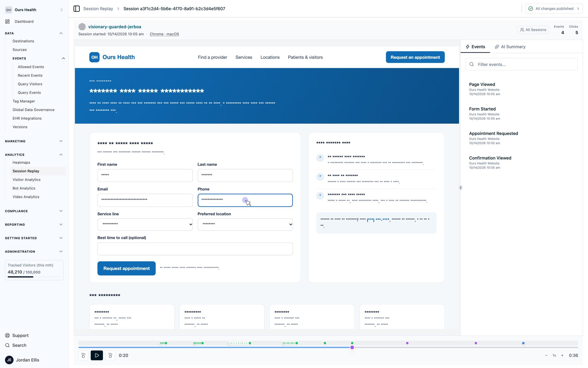Increase playback speed with plus
Screen dimensions: 588x368
562,355
